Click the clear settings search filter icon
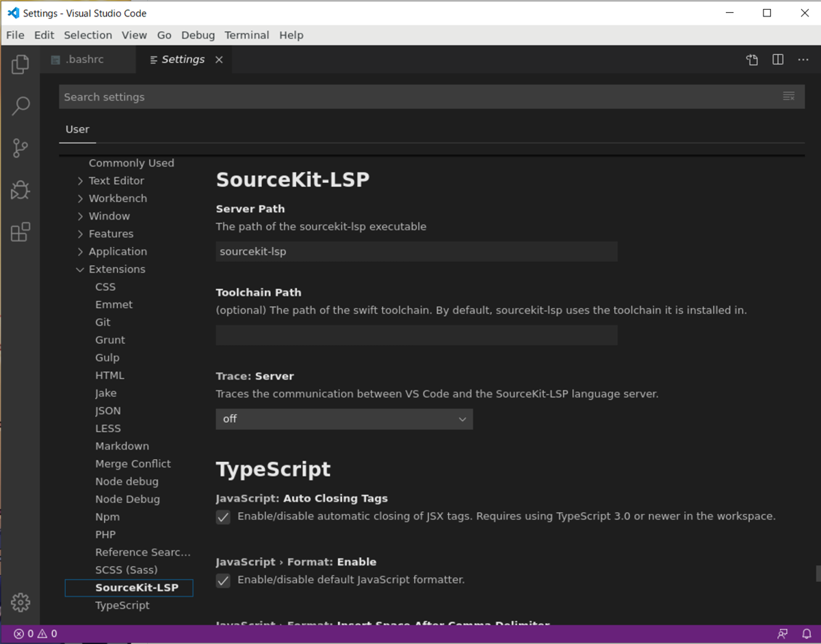 [x=789, y=96]
